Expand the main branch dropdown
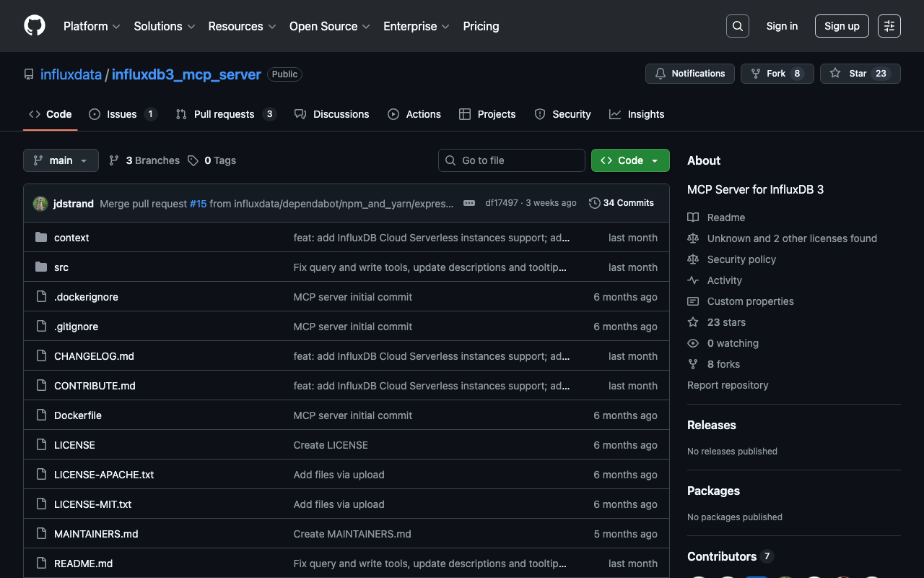924x578 pixels. (61, 160)
